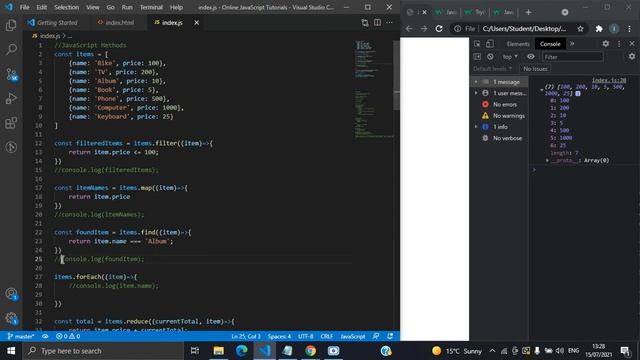Screen dimensions: 640x360
Task: Open the Accounts menu in the activity bar
Action: click(11, 294)
